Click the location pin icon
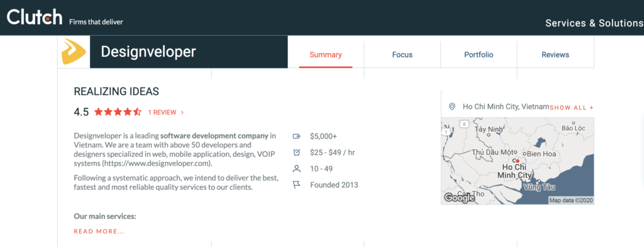The height and width of the screenshot is (247, 644). tap(452, 106)
